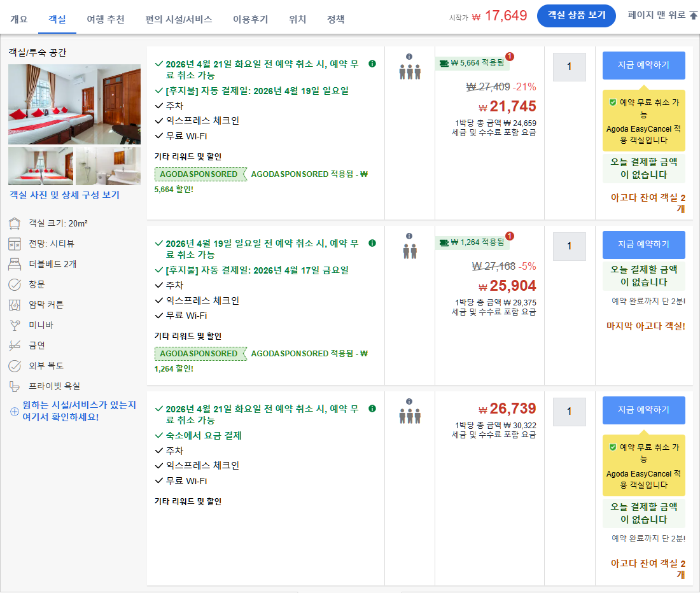Click occupancy info dot in ₩26,739 row

409,401
